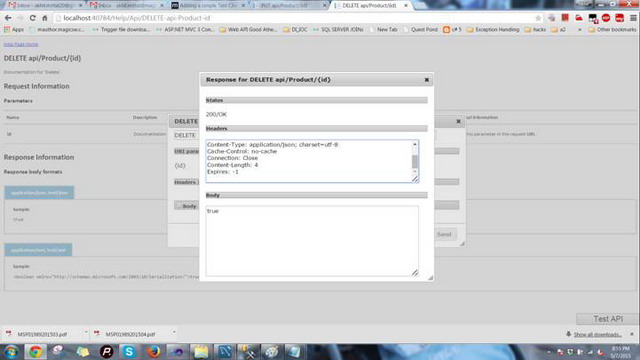Click the Chrome taskbar icon
The width and height of the screenshot is (640, 360).
click(x=36, y=351)
